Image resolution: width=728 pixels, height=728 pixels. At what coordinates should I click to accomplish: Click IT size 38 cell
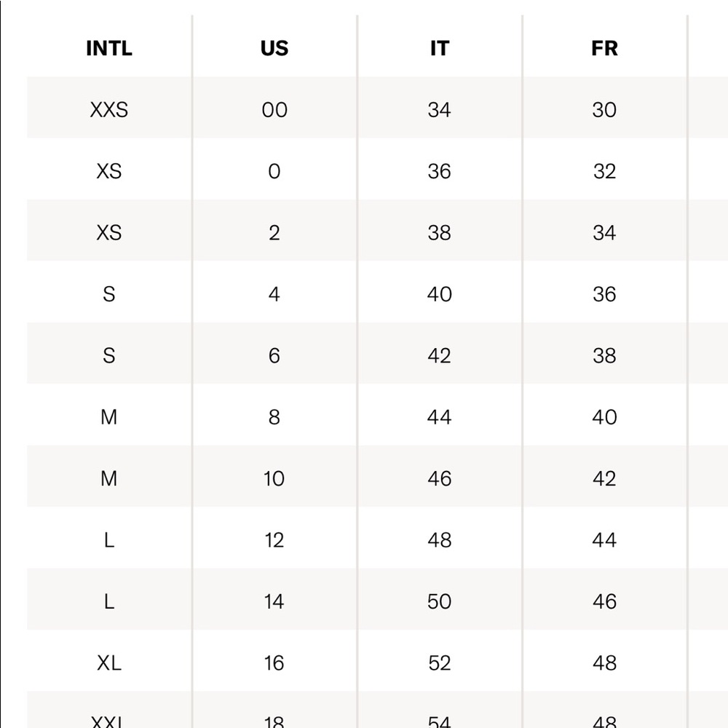(x=439, y=233)
